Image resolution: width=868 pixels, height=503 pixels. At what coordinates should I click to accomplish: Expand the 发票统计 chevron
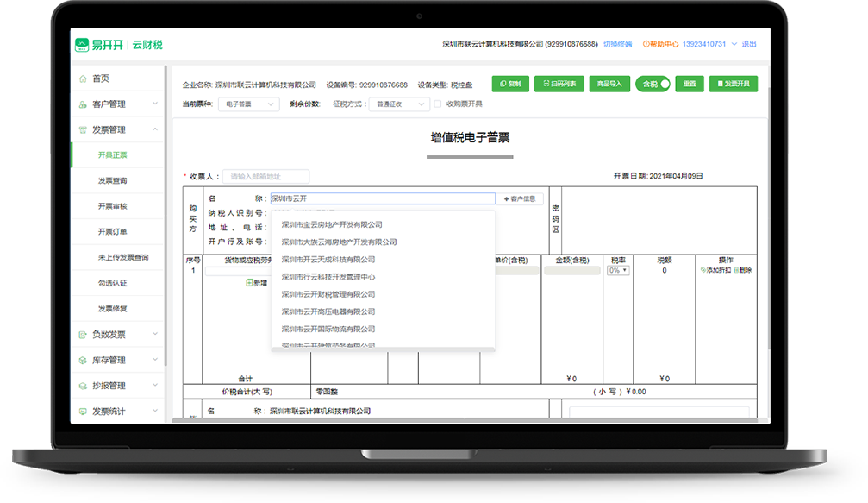(x=155, y=411)
